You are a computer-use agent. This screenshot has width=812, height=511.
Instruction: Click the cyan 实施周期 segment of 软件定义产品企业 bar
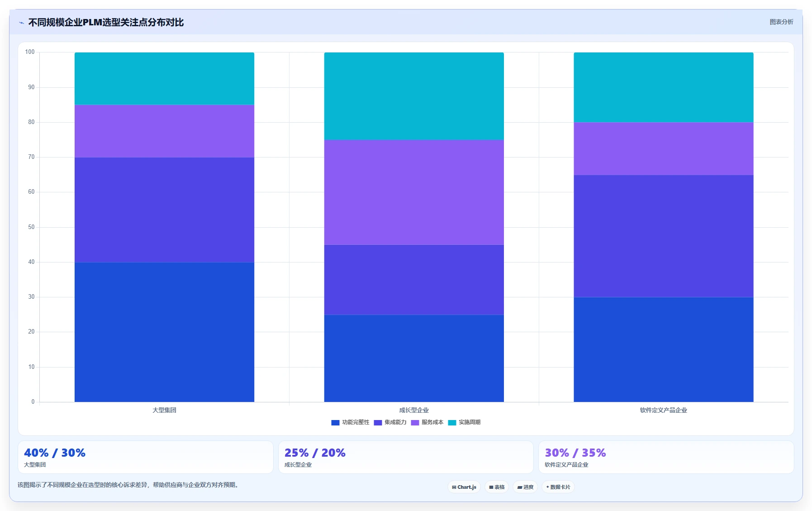[x=664, y=87]
